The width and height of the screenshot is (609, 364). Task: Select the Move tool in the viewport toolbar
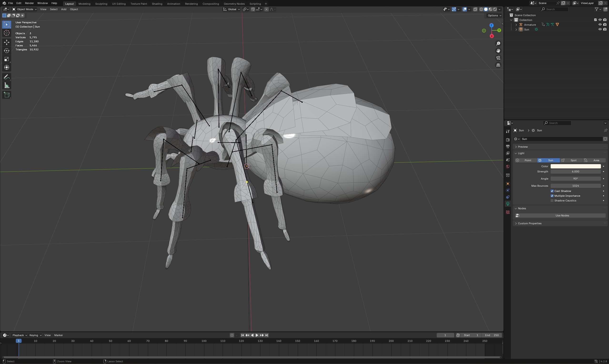coord(7,42)
